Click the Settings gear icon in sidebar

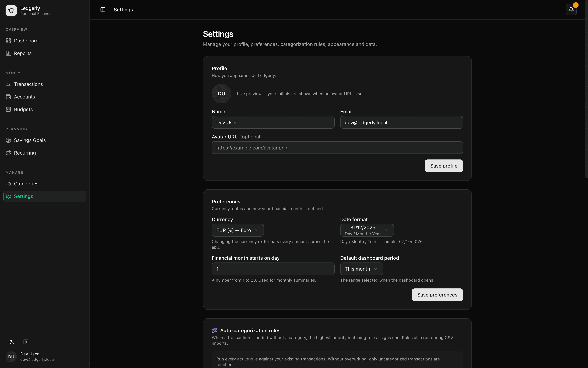9,196
